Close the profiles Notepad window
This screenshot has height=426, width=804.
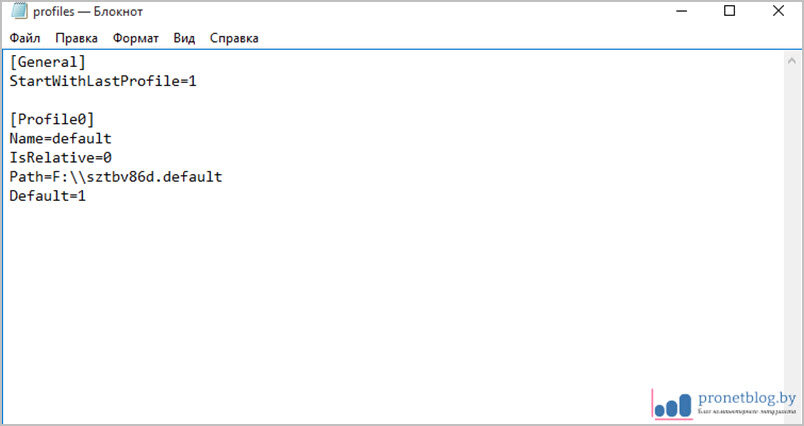[778, 11]
